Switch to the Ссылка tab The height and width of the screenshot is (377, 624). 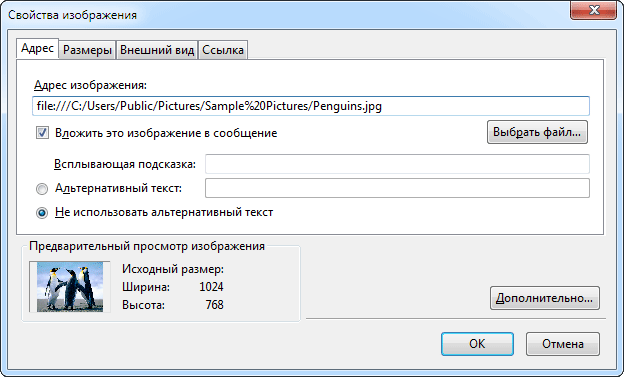point(223,50)
